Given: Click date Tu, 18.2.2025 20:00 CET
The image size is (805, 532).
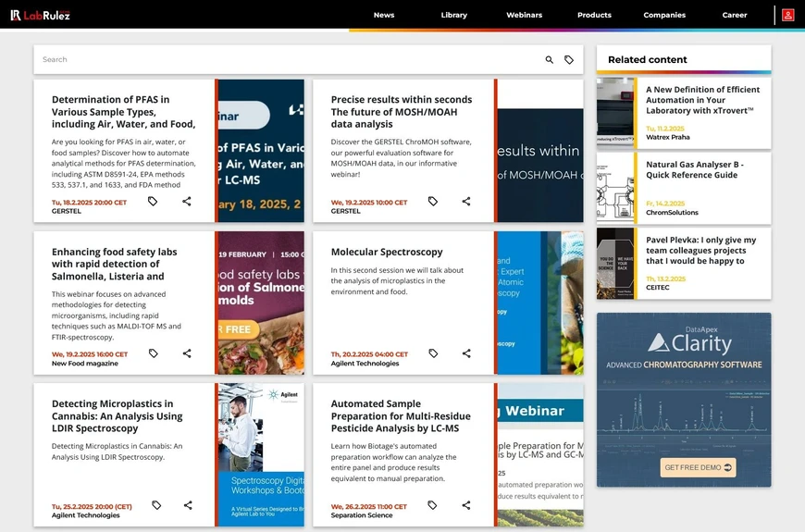Looking at the screenshot, I should 89,203.
